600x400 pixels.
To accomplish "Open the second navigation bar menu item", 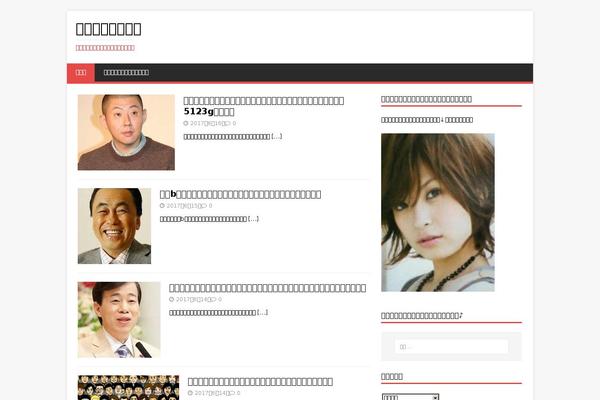I will pos(126,72).
